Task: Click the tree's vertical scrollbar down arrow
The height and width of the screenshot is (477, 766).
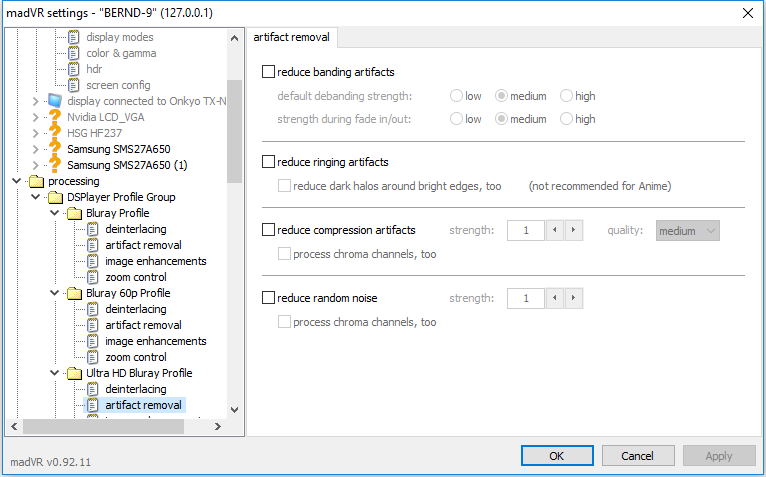Action: point(234,410)
